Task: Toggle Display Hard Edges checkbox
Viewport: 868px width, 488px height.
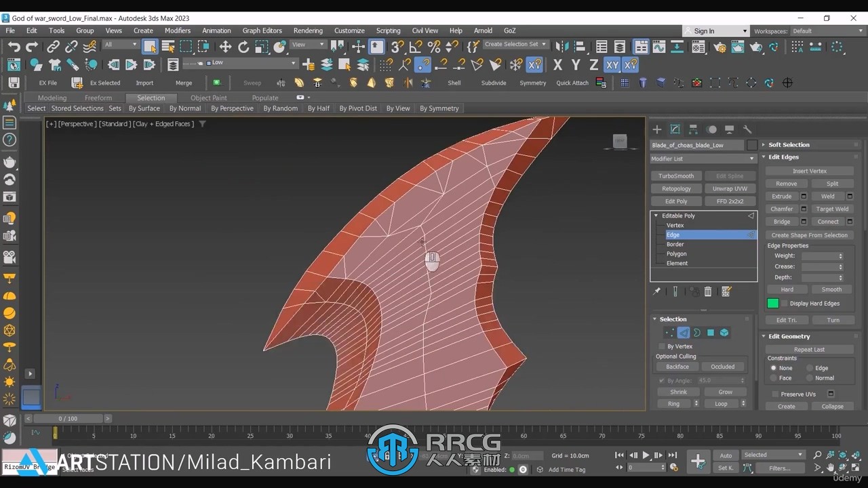Action: pyautogui.click(x=785, y=304)
